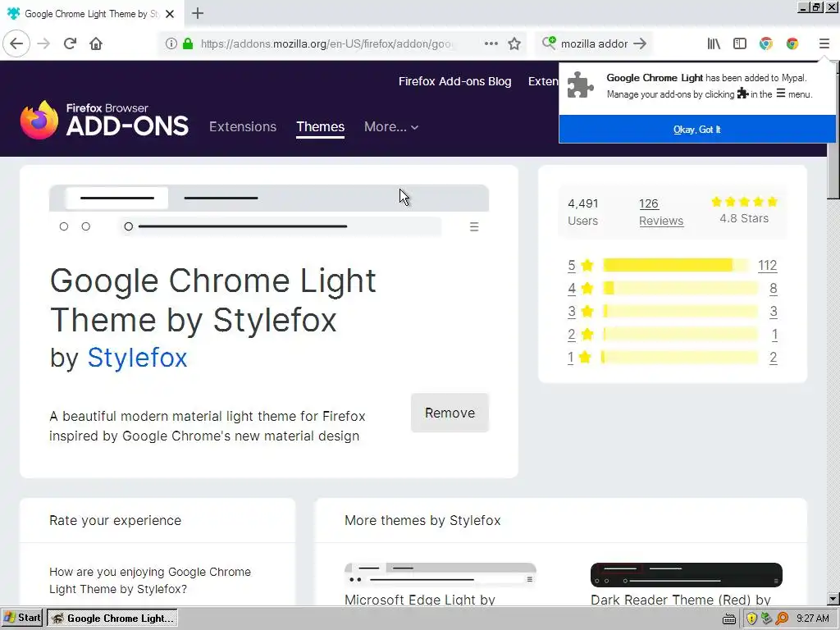Toggle the sidebar view icon
This screenshot has width=840, height=630.
pyautogui.click(x=740, y=43)
